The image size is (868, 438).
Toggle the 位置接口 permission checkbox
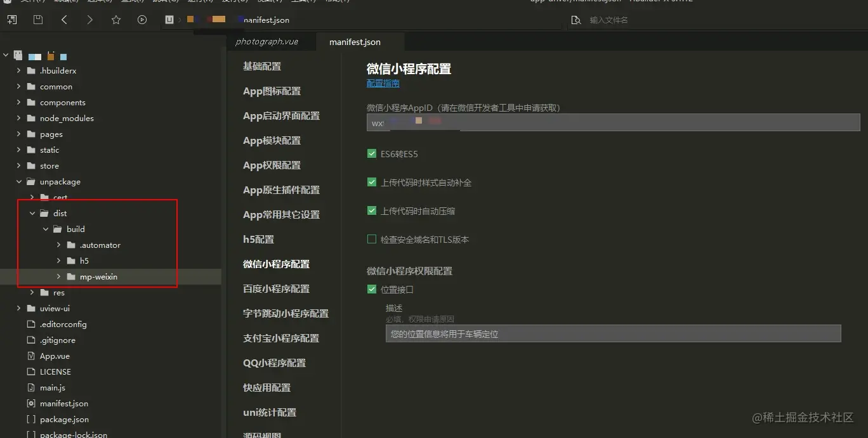pos(372,289)
